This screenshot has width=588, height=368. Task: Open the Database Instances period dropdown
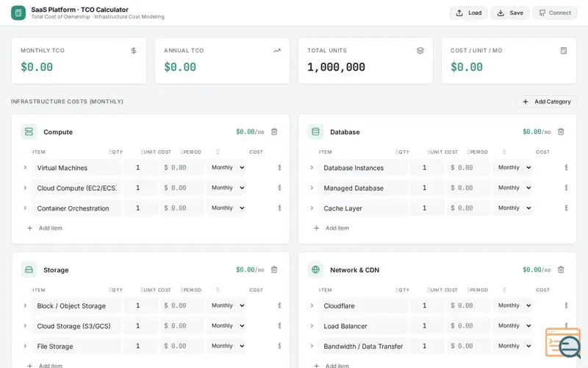pos(513,168)
